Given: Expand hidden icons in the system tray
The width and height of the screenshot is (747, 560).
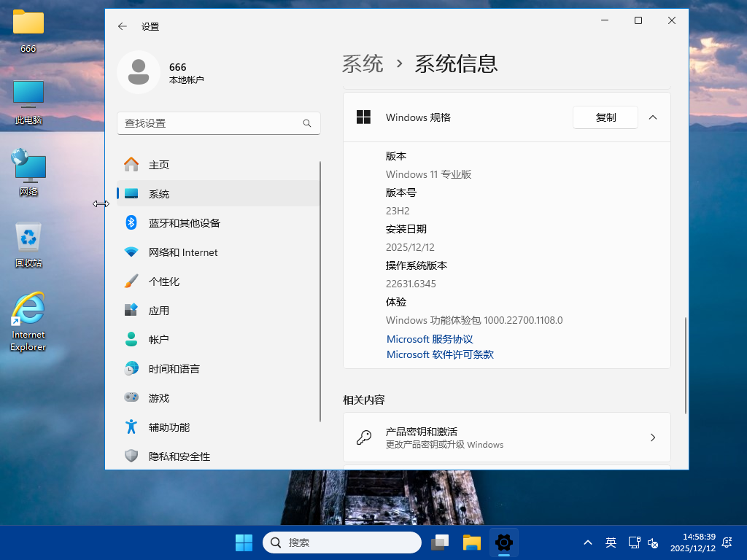Looking at the screenshot, I should (587, 542).
